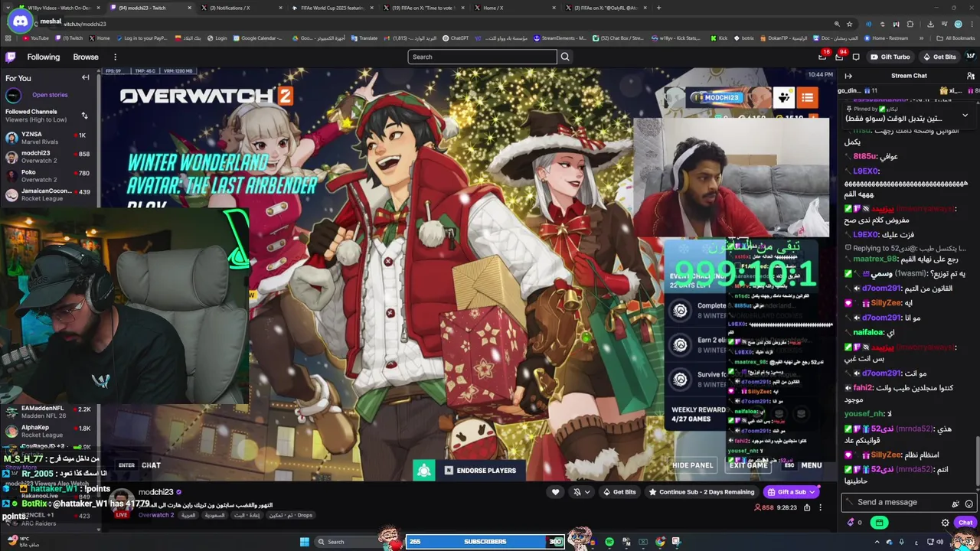
Task: Click Continue Sub - 2 Days Remaining
Action: (701, 492)
